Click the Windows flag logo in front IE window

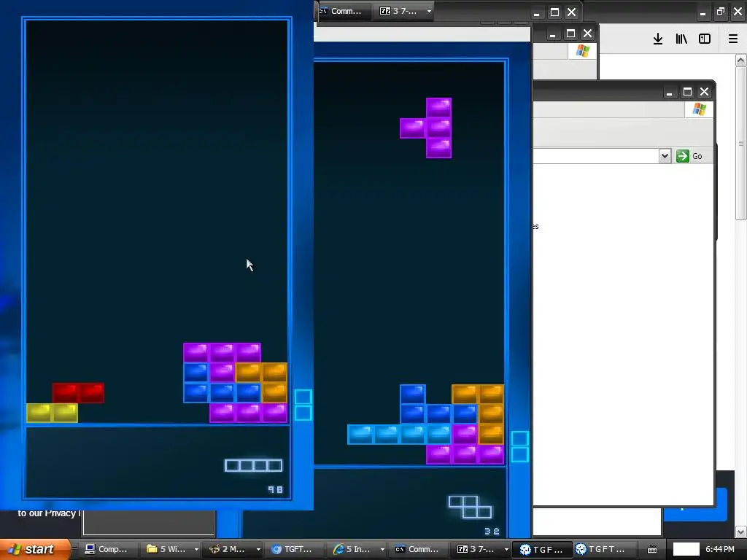point(700,109)
